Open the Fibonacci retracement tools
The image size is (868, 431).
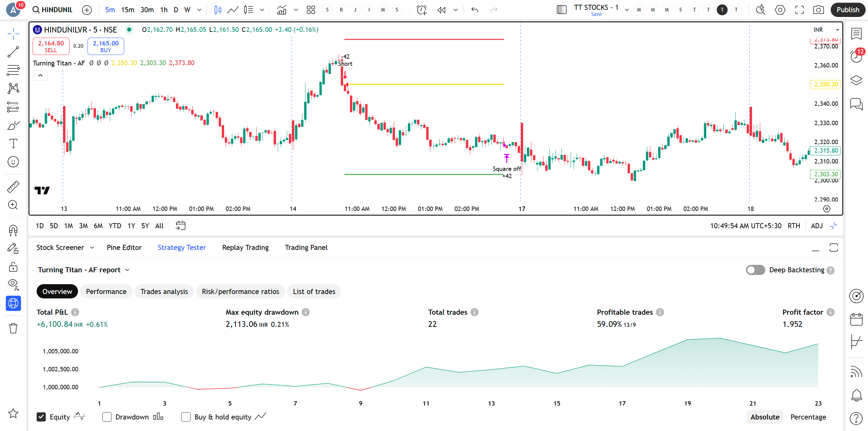[13, 70]
